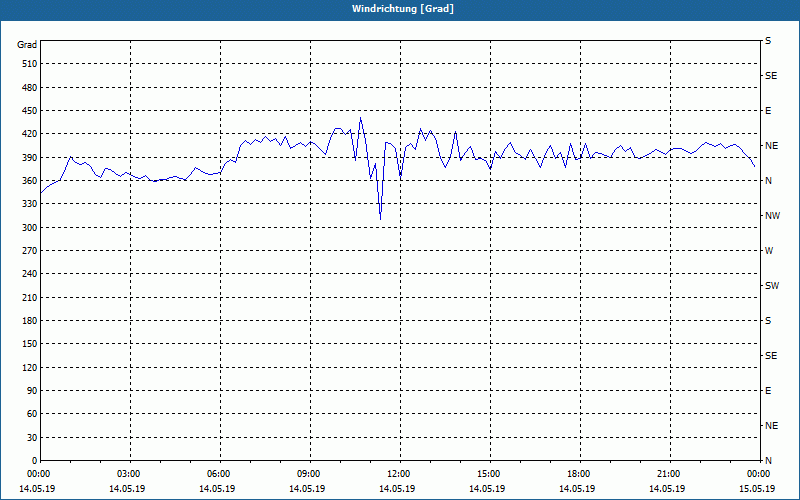Click the 270 y-axis value

point(30,251)
